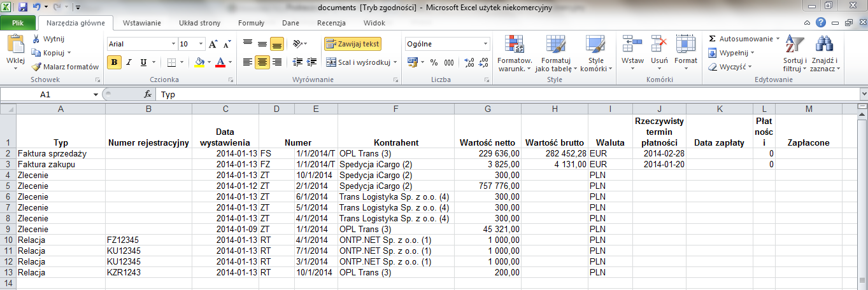Select column G header
Image resolution: width=868 pixels, height=290 pixels.
pos(488,109)
